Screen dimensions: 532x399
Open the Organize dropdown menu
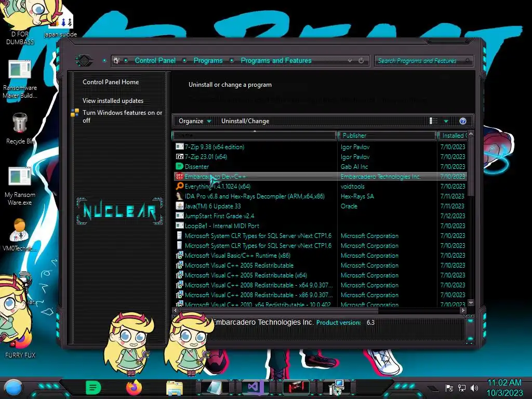[195, 121]
